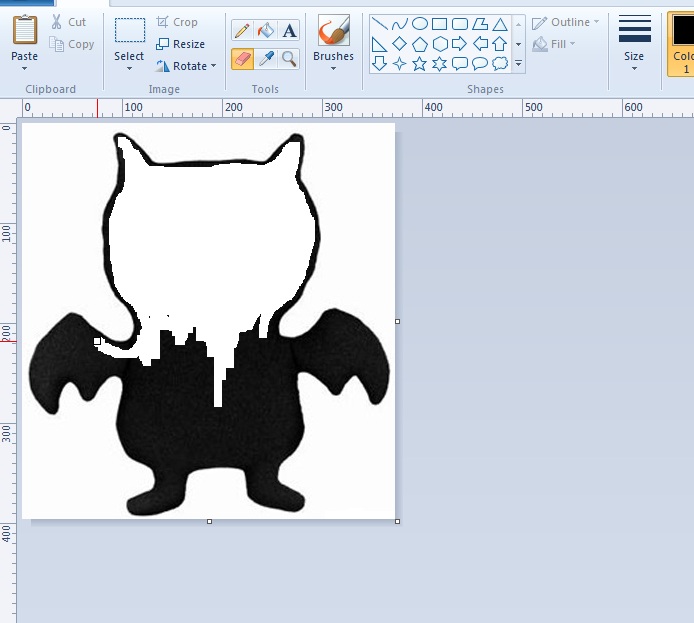Select the Text tool
This screenshot has height=623, width=694.
(289, 31)
